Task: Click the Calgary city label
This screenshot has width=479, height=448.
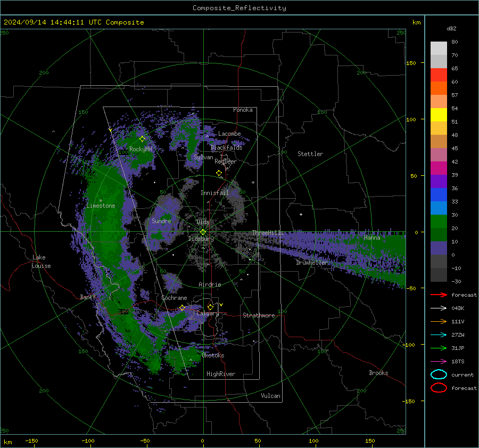Action: pyautogui.click(x=208, y=313)
